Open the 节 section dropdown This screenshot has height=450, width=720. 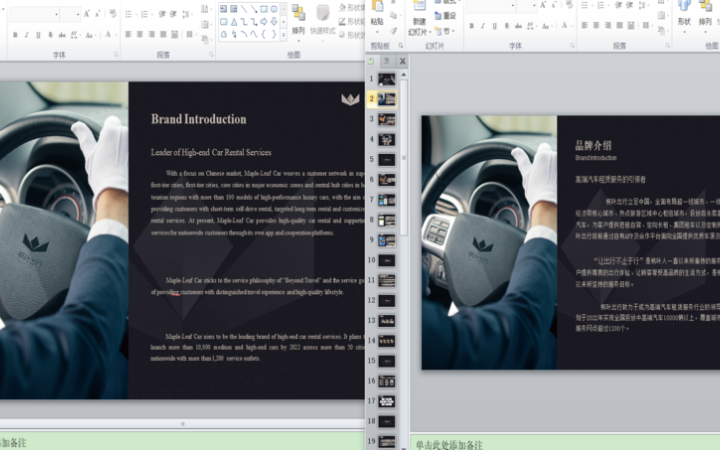[446, 31]
